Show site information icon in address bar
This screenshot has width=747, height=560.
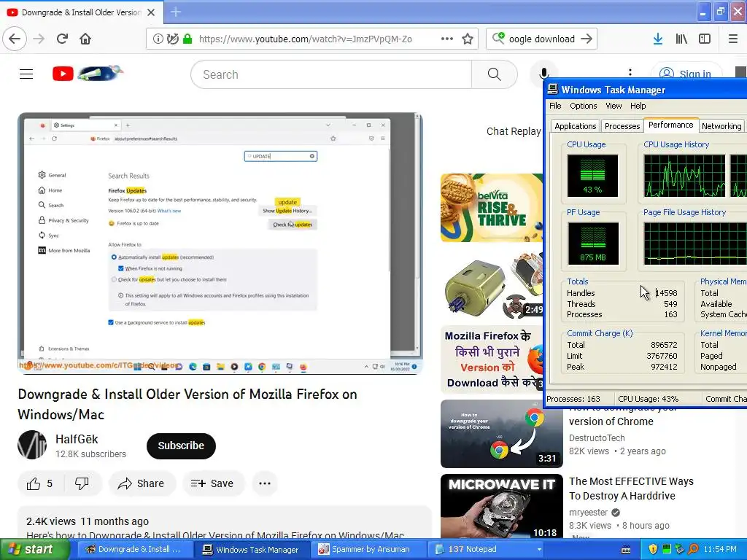[158, 39]
